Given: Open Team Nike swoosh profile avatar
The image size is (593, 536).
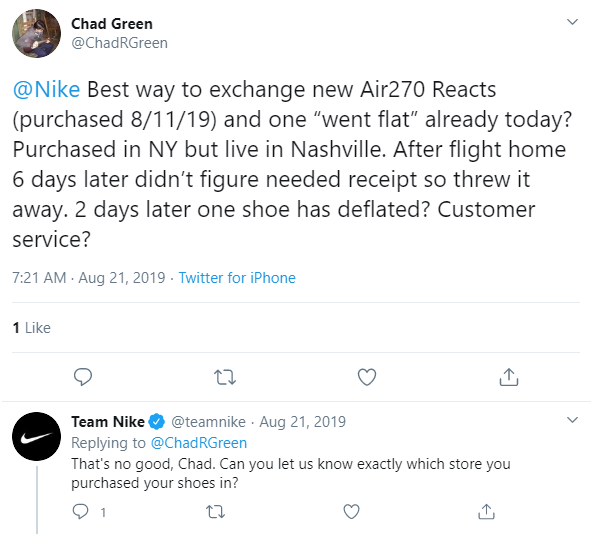Looking at the screenshot, I should coord(36,437).
